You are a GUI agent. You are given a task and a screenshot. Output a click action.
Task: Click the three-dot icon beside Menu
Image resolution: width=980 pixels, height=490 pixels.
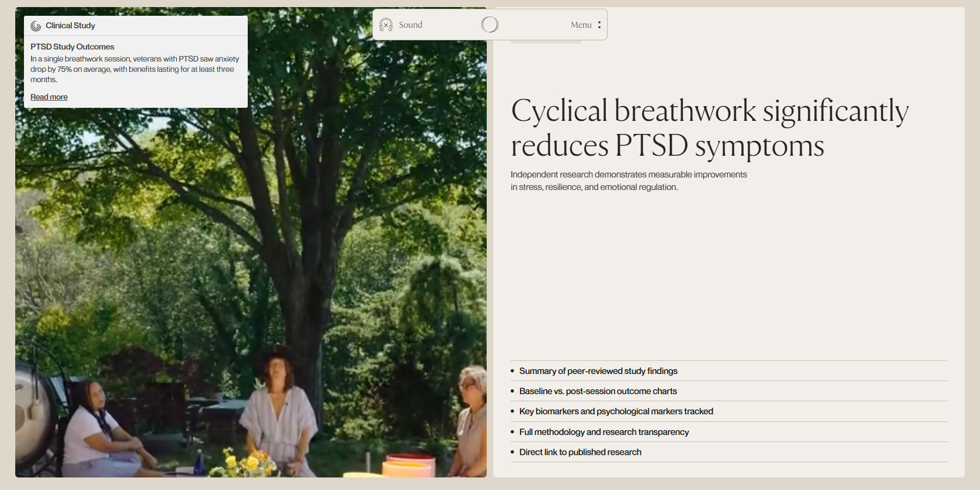(599, 24)
